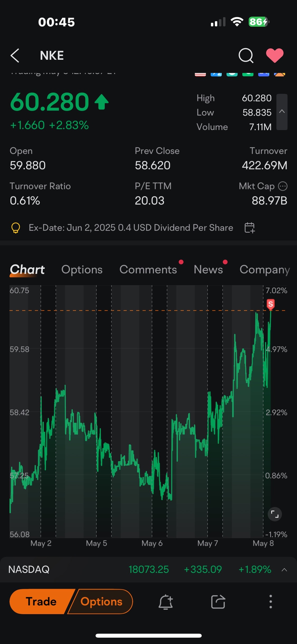Open the Comments tab
The width and height of the screenshot is (297, 644).
(148, 270)
